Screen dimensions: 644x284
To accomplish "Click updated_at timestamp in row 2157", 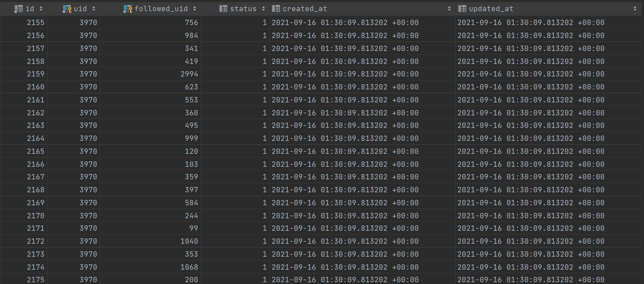I will click(531, 48).
